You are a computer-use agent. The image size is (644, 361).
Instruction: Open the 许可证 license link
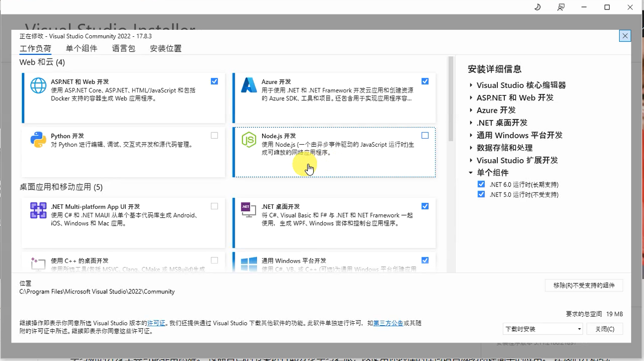156,323
